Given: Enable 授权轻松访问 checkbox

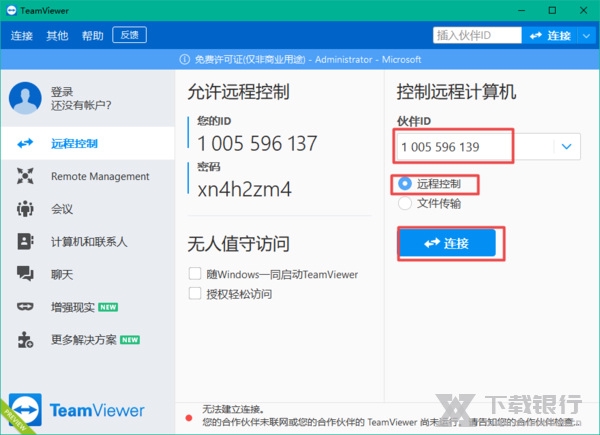Looking at the screenshot, I should tap(195, 293).
